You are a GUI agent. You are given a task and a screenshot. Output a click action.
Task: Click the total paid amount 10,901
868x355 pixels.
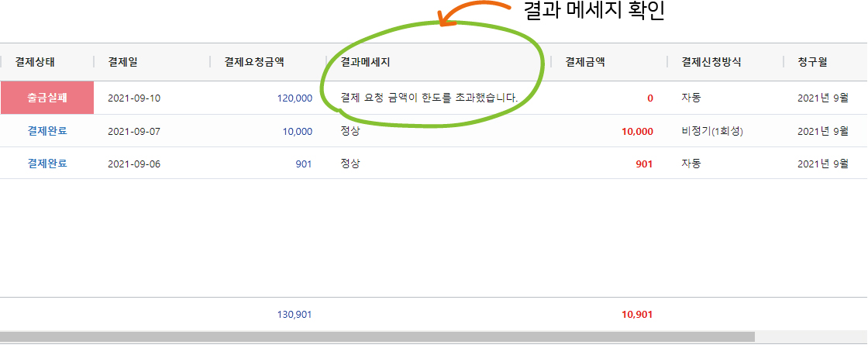[x=637, y=315]
